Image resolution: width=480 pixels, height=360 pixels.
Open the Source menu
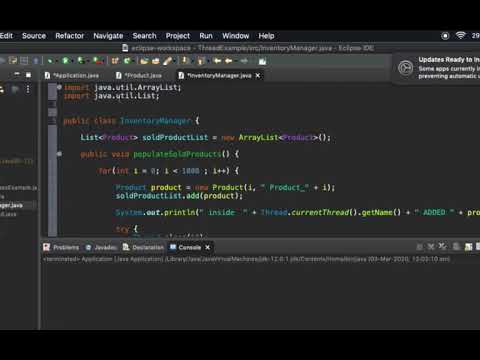click(x=34, y=36)
